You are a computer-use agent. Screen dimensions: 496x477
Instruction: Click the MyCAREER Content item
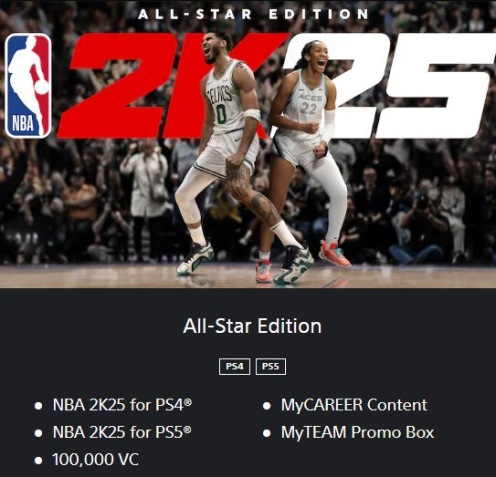click(354, 405)
